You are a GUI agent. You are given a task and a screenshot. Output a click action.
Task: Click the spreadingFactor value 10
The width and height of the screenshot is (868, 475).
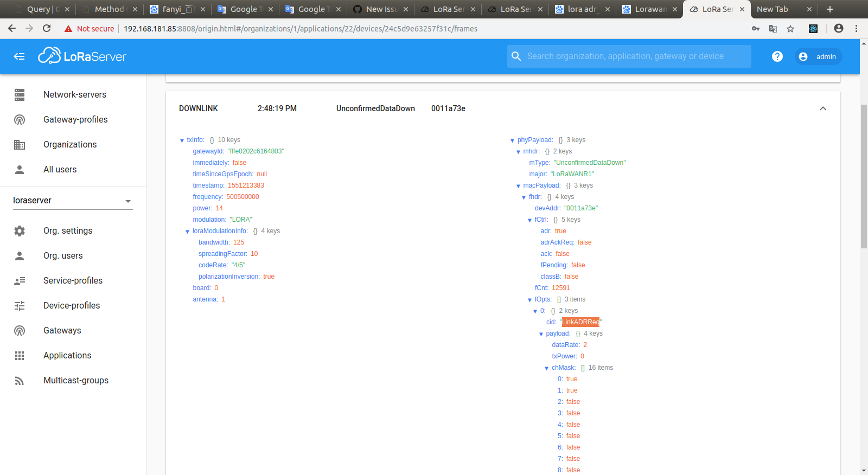point(254,254)
